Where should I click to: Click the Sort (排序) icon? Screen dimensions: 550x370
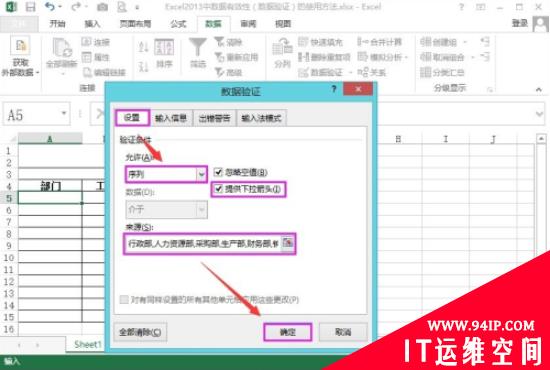[164, 47]
